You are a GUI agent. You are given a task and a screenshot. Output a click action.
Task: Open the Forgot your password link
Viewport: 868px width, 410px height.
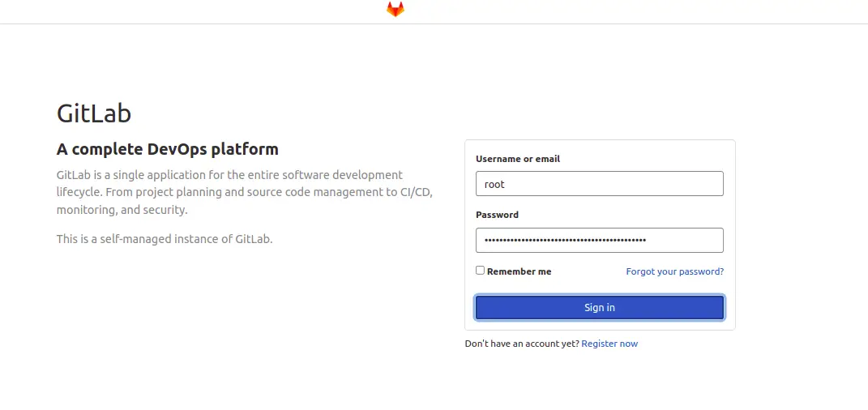click(x=675, y=271)
